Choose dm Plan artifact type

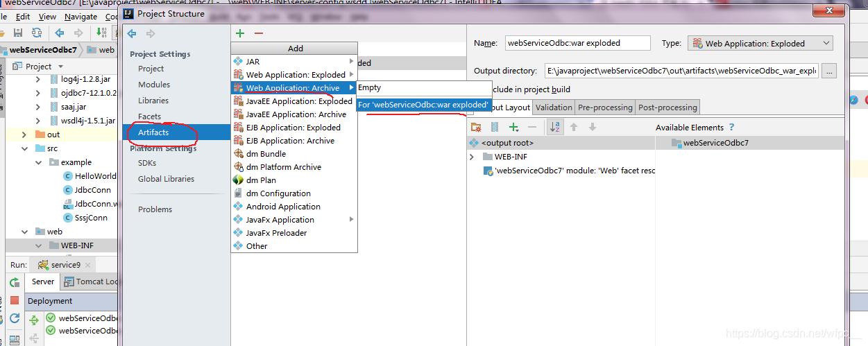[x=294, y=180]
